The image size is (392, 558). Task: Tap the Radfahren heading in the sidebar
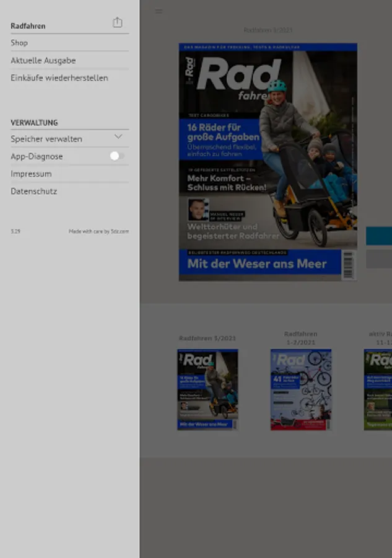coord(28,26)
